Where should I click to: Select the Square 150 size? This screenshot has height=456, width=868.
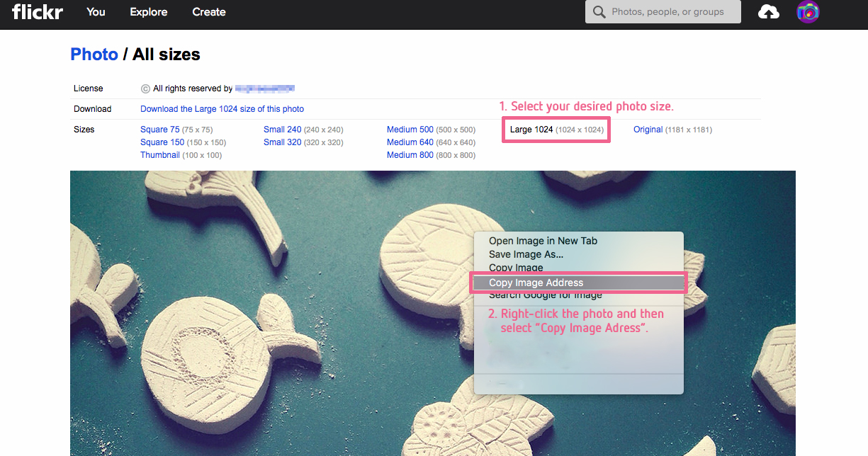coord(162,142)
